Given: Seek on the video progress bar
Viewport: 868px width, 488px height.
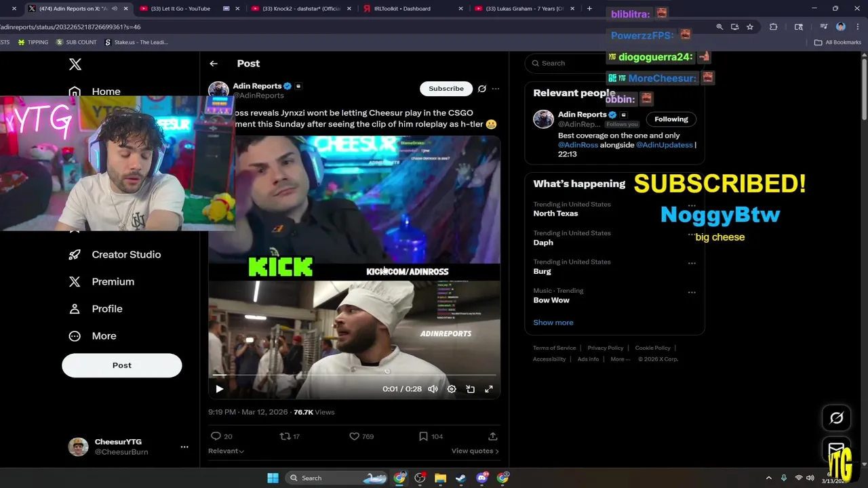Looking at the screenshot, I should coord(355,374).
